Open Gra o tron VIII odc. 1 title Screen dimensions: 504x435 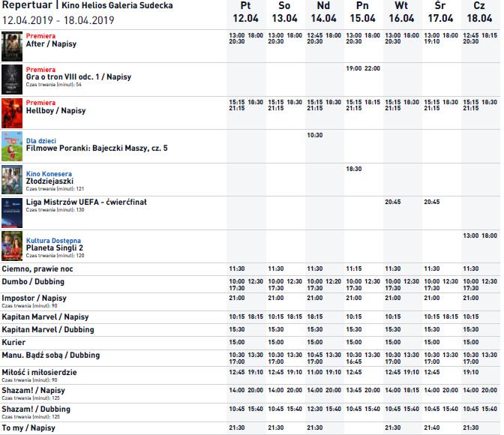(x=79, y=76)
